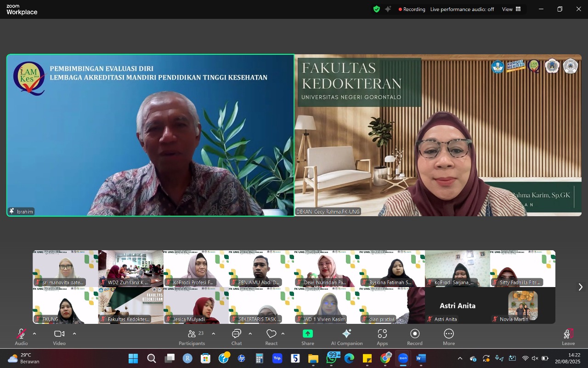
Task: Click the green encryption shield icon
Action: click(377, 9)
